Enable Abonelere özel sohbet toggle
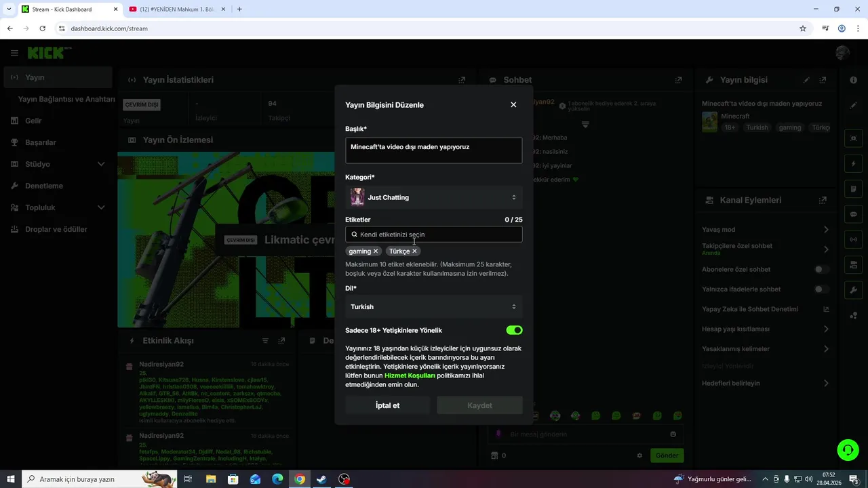Viewport: 868px width, 488px height. click(x=822, y=269)
